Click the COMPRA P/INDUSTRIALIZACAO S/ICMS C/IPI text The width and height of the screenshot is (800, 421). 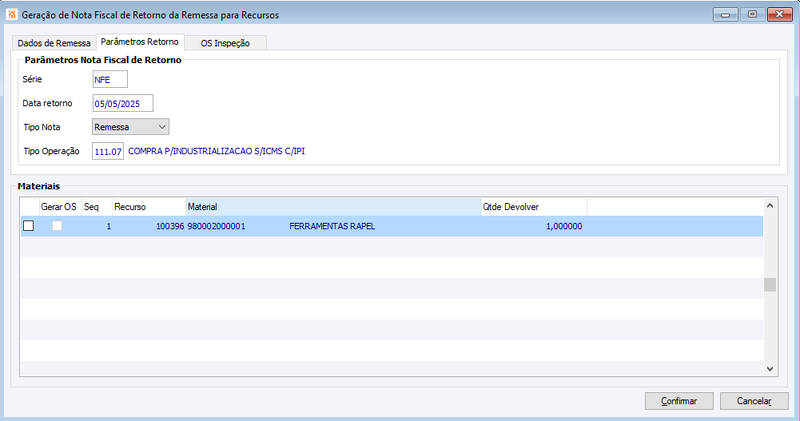click(216, 152)
